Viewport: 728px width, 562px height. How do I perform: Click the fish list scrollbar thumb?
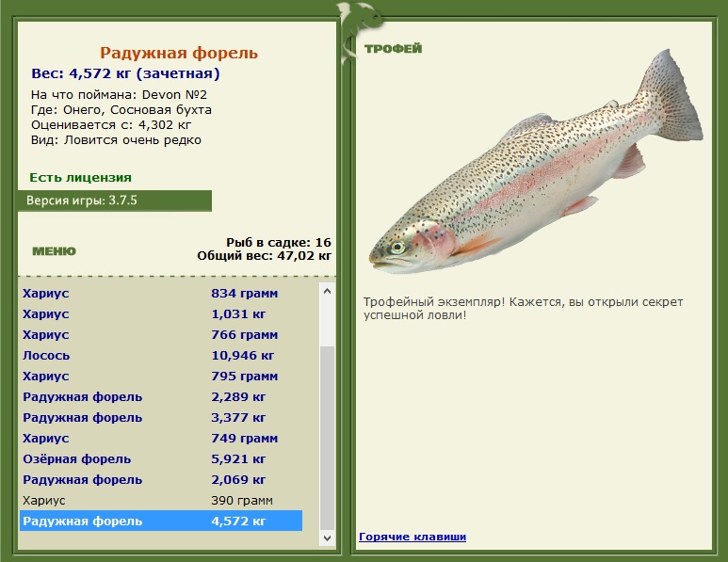click(327, 439)
